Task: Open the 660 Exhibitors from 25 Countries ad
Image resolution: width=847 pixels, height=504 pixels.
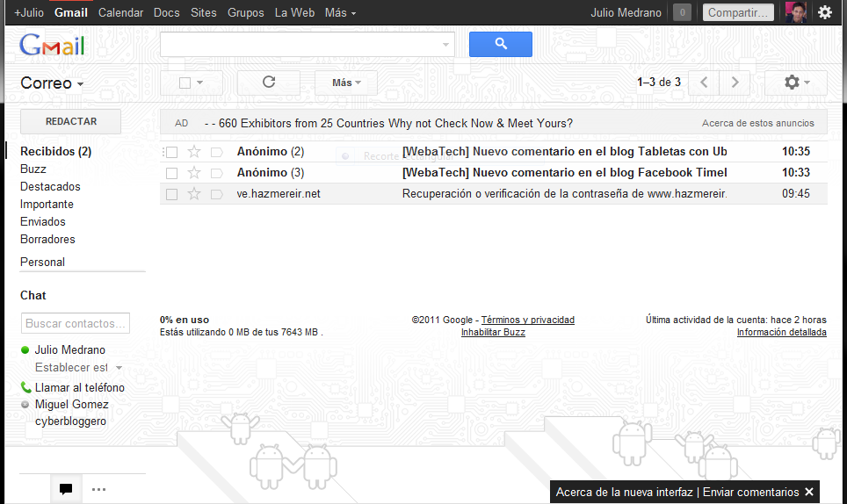Action: coord(389,123)
